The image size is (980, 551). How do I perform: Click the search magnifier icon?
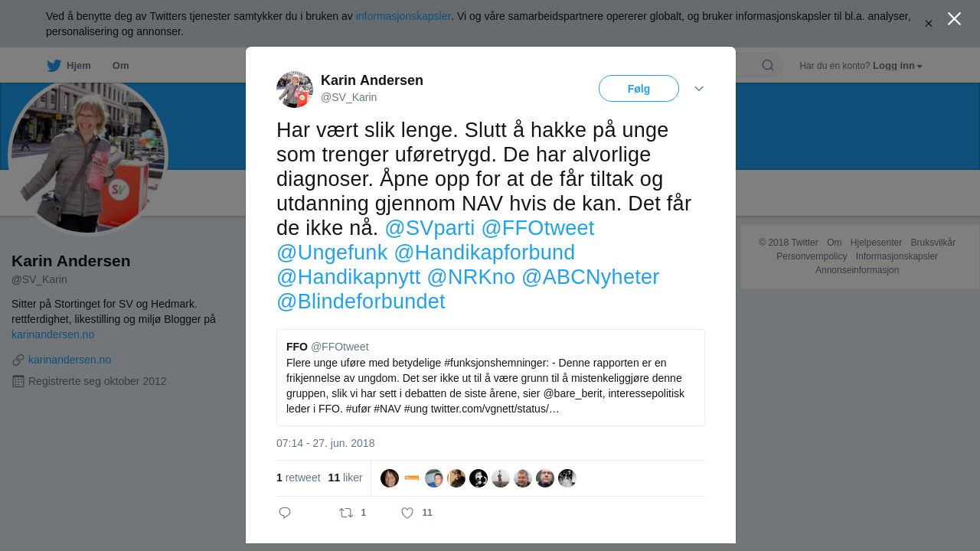pos(767,65)
